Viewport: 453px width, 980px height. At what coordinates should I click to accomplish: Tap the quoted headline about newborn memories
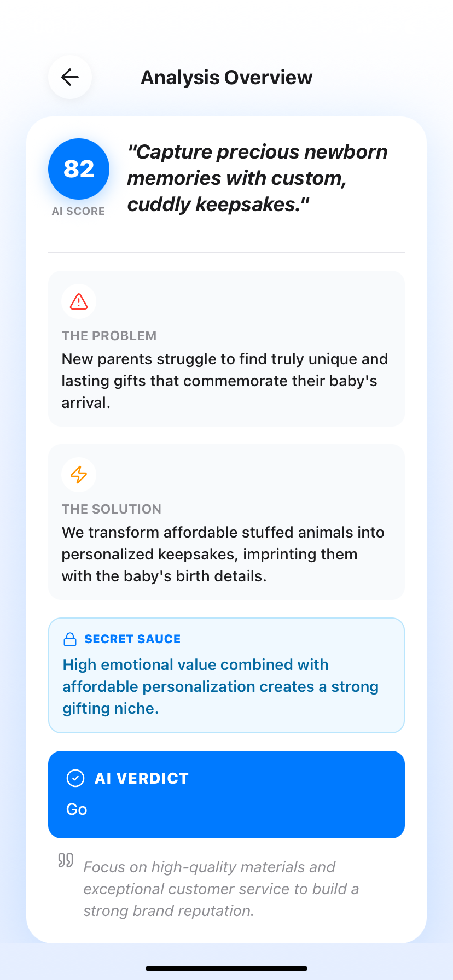[x=257, y=178]
